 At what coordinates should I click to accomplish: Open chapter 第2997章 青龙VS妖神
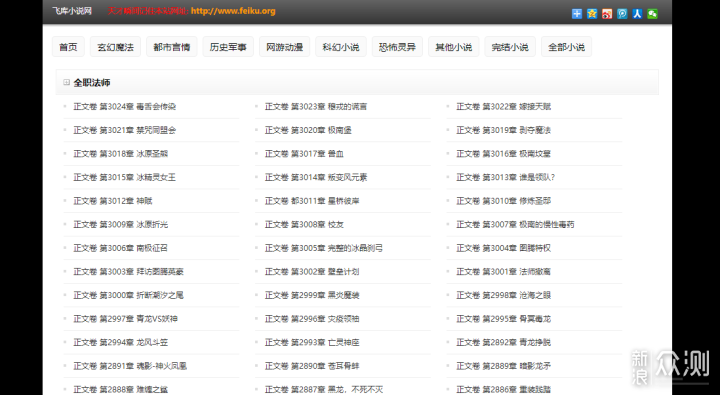click(125, 319)
